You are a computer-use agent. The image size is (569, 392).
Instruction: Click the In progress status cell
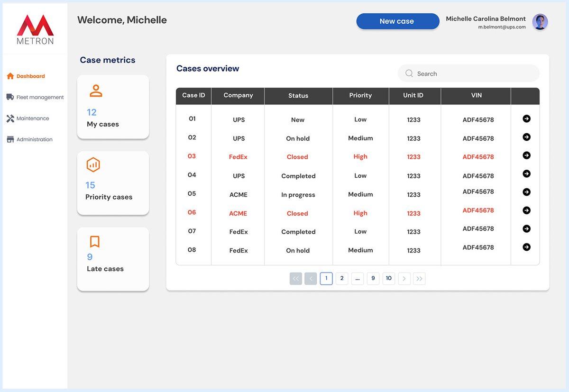pos(298,195)
